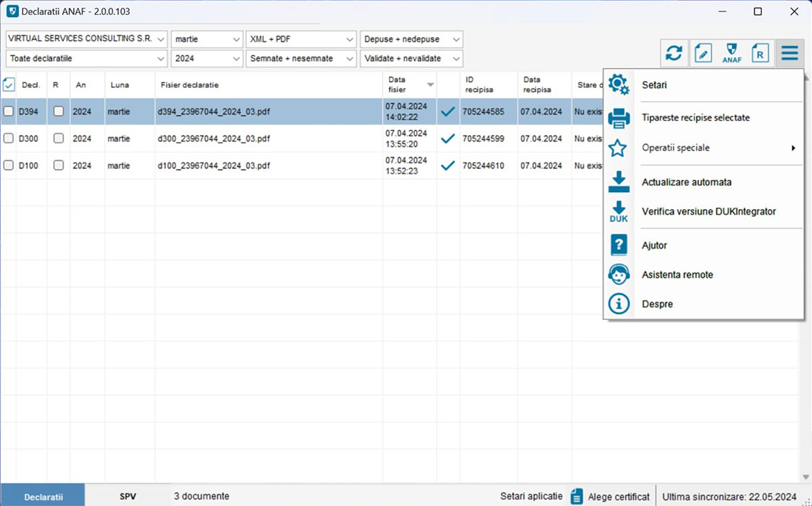The height and width of the screenshot is (506, 812).
Task: Click the headset Asistenta remote icon
Action: pos(618,275)
